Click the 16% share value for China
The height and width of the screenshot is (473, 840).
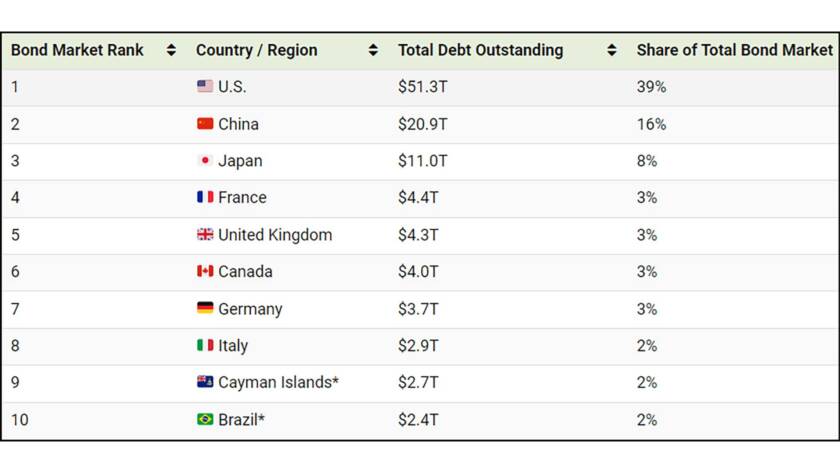(651, 124)
